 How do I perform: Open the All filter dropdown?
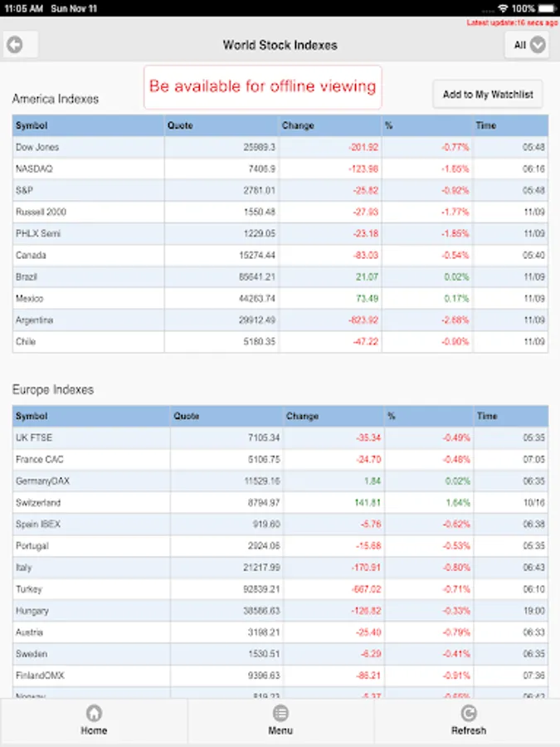528,46
